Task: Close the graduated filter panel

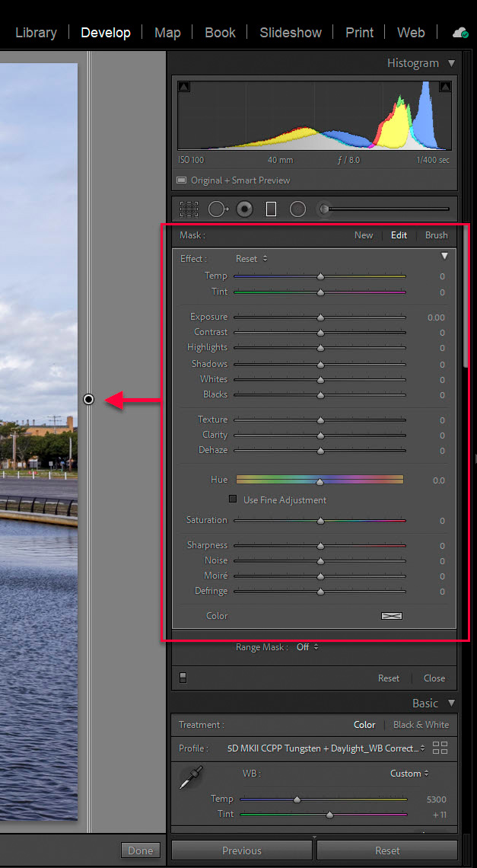Action: (x=434, y=678)
